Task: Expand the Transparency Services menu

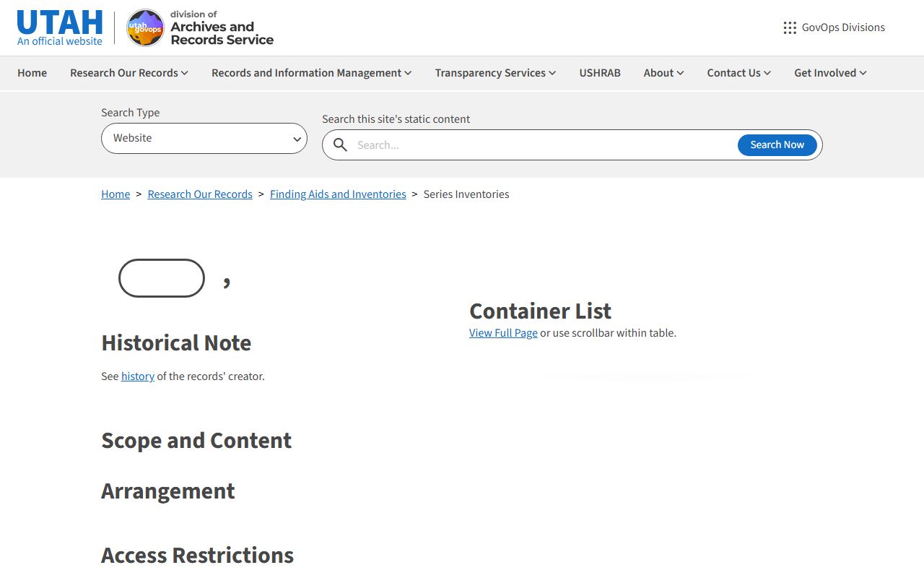Action: (x=495, y=73)
